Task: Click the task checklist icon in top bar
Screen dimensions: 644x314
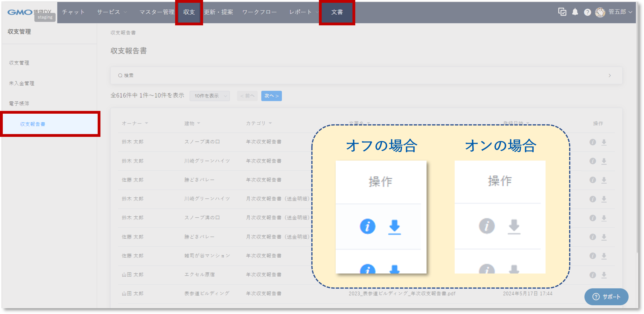Action: click(562, 12)
